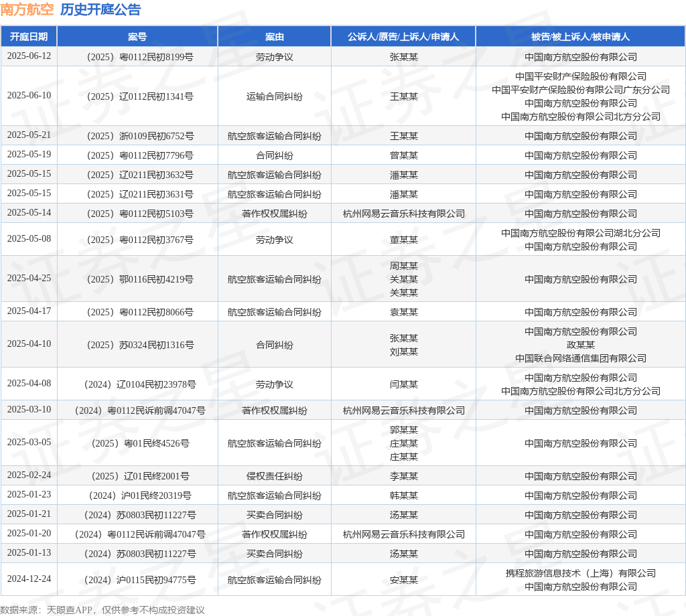Select case number 苏0324民初1316号
This screenshot has height=616, width=686.
140,345
